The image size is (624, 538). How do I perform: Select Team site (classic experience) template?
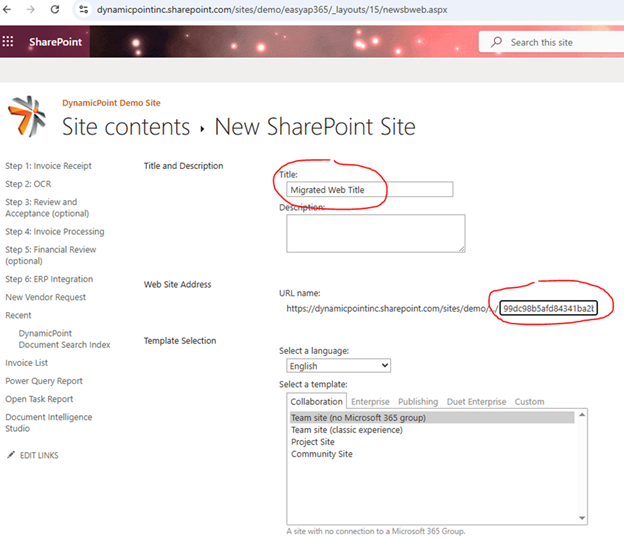click(x=347, y=430)
